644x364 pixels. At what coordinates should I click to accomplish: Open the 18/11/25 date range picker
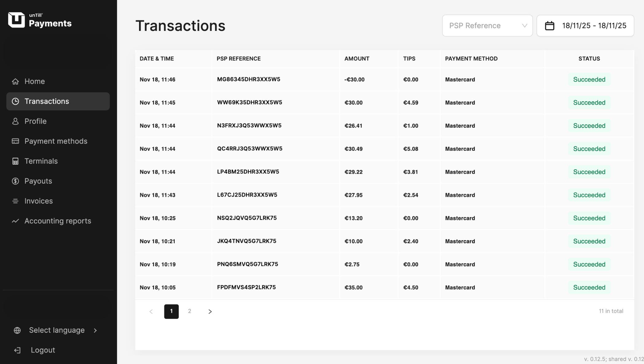pyautogui.click(x=594, y=26)
